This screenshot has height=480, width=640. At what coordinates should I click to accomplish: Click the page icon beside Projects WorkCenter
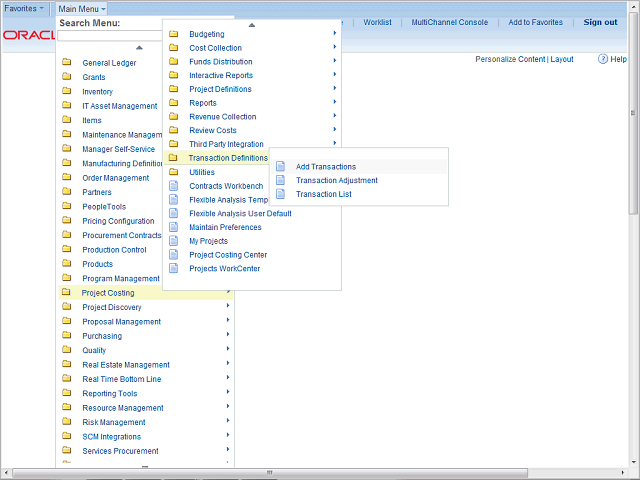tap(173, 268)
